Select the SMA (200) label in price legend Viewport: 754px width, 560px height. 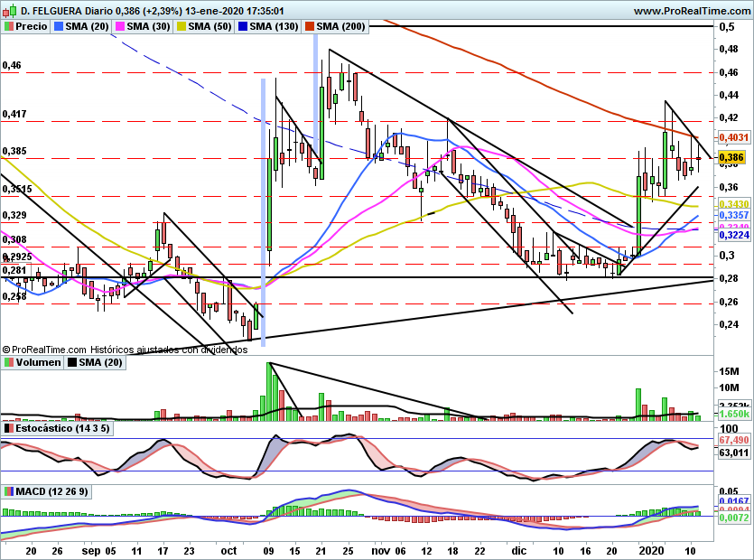pos(340,27)
